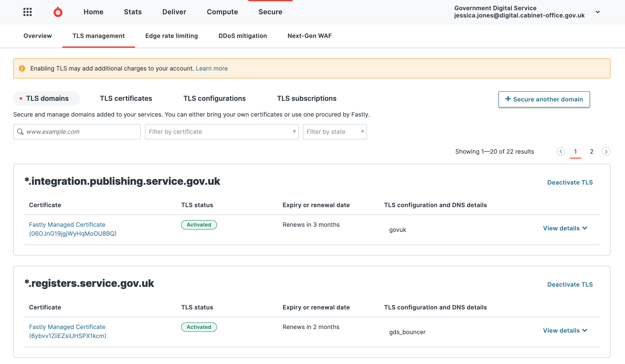Click the gds_bouncer configuration name
Image resolution: width=625 pixels, height=364 pixels.
click(407, 332)
